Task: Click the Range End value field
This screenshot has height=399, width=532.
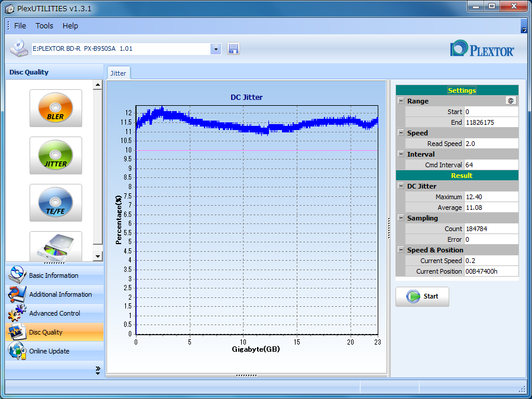Action: tap(491, 122)
